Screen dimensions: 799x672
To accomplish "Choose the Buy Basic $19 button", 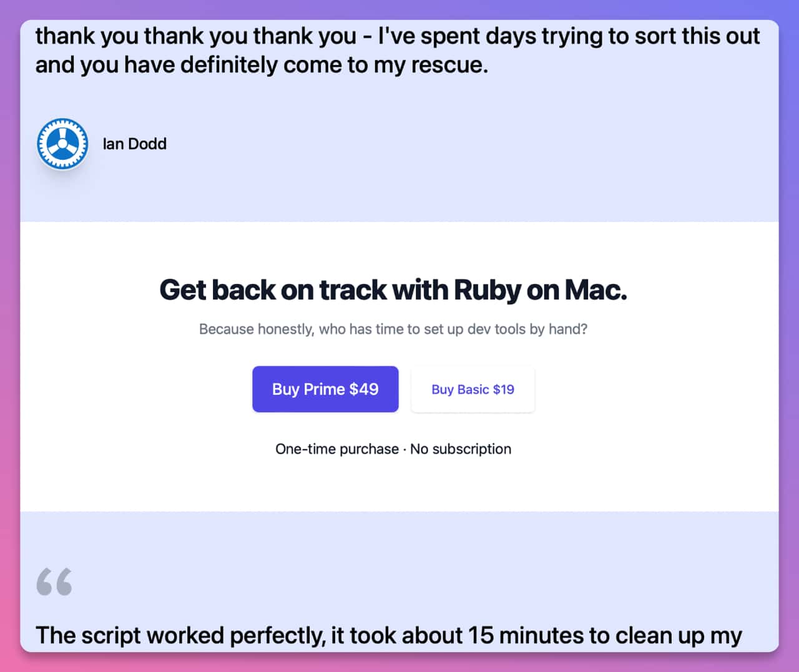I will (x=473, y=389).
